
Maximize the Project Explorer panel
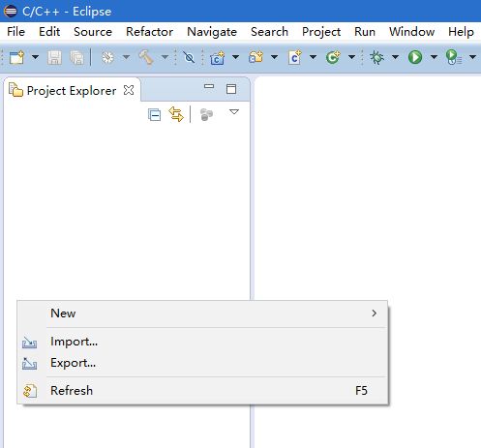click(231, 89)
